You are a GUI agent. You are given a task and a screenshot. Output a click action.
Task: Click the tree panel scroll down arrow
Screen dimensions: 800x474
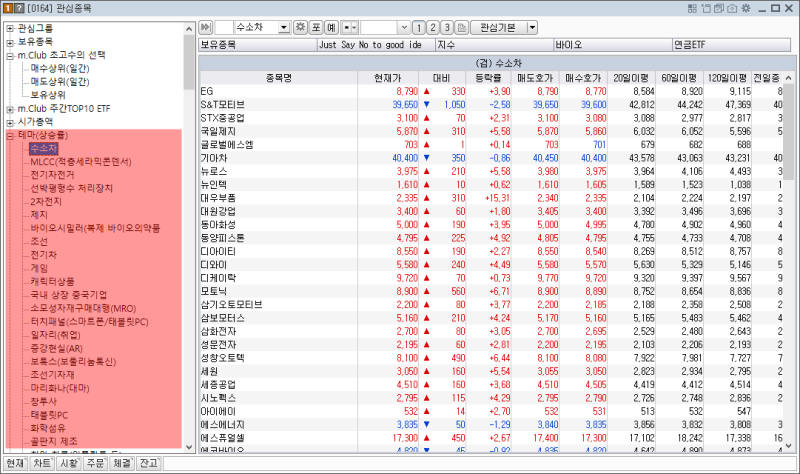coord(189,447)
